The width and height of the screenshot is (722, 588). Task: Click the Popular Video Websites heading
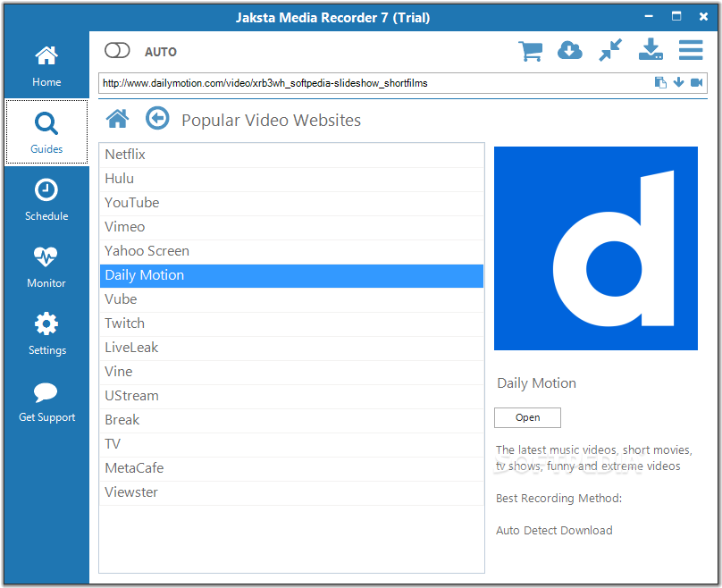(272, 120)
